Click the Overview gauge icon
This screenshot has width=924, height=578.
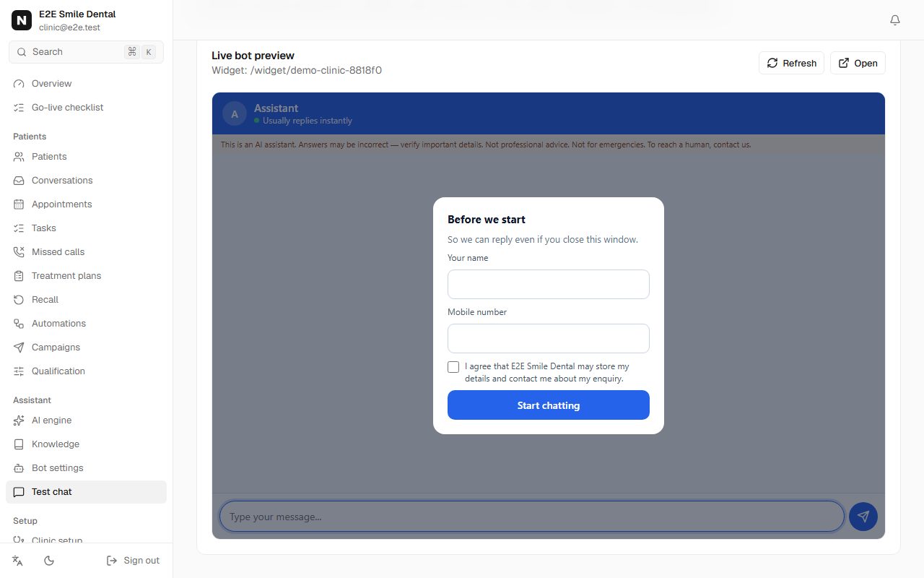tap(19, 84)
